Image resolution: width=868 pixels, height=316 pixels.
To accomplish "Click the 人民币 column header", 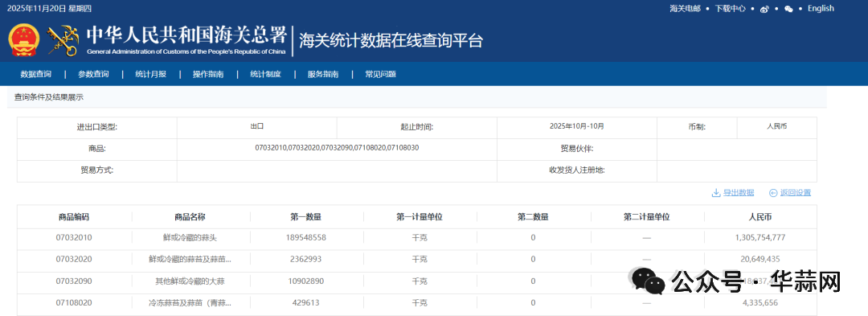I will pos(760,217).
